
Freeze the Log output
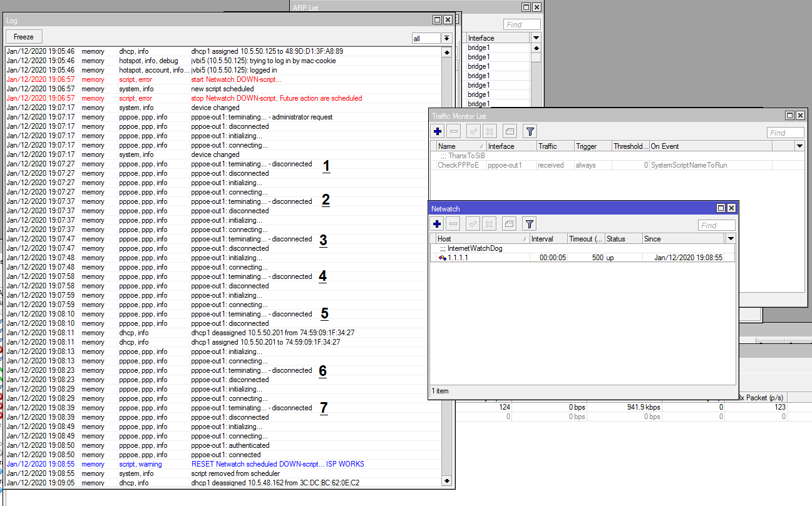click(x=24, y=37)
